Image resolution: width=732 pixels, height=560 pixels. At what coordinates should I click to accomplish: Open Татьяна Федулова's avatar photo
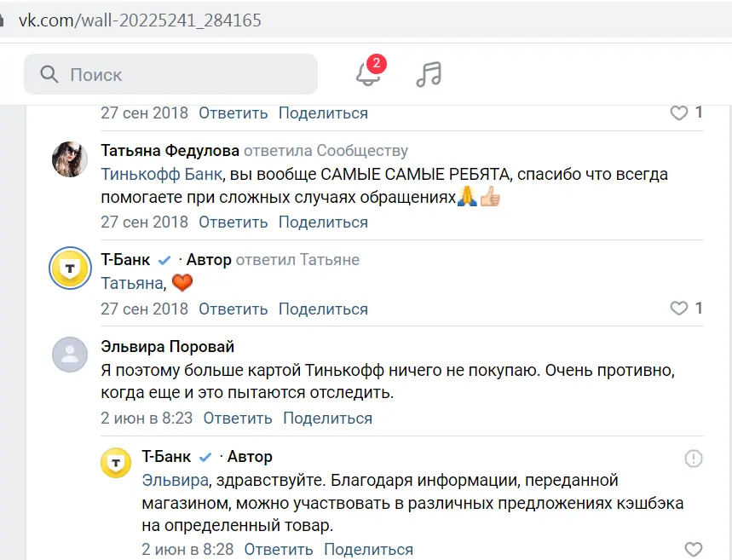click(70, 159)
